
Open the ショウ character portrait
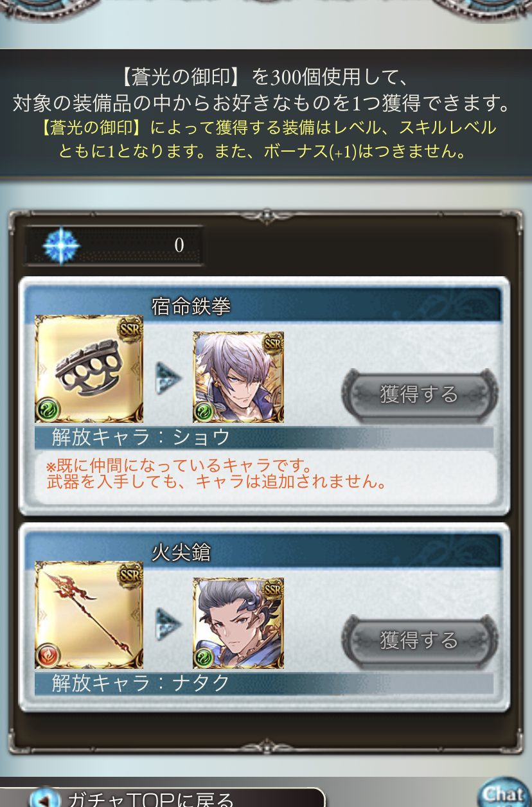click(238, 377)
